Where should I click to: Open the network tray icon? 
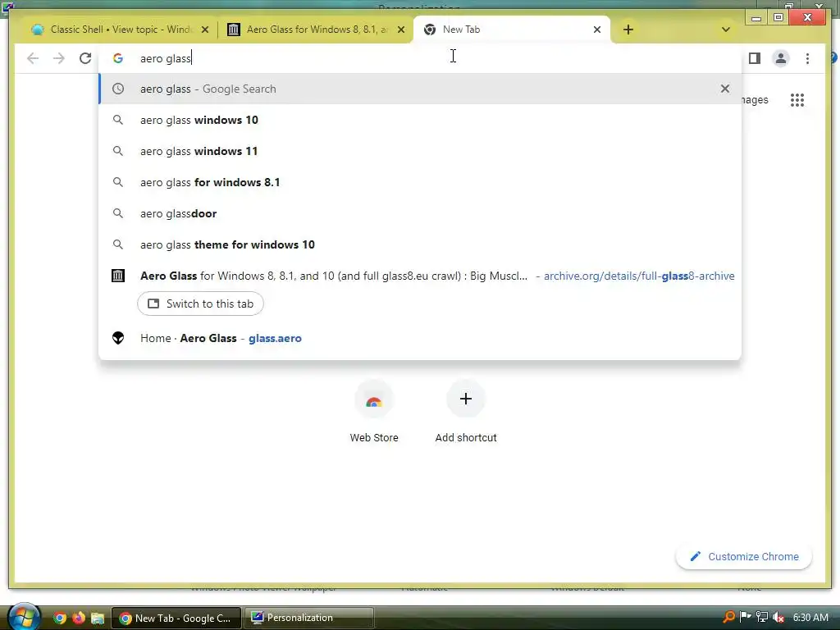point(762,617)
